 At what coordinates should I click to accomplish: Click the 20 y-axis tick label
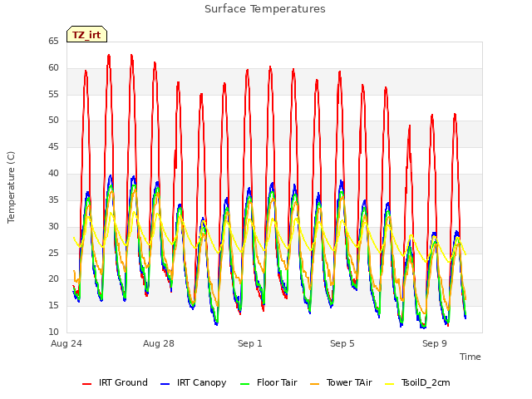click(53, 279)
